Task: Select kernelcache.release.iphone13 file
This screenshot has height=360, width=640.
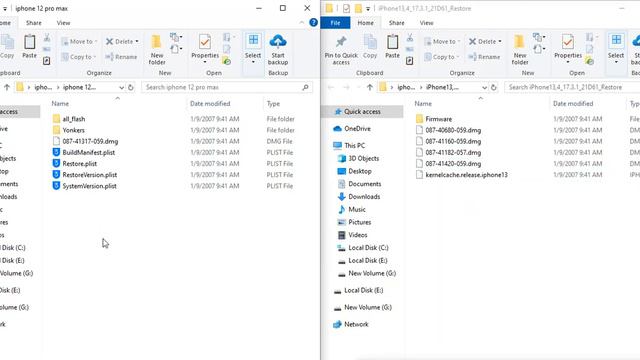Action: tap(467, 175)
